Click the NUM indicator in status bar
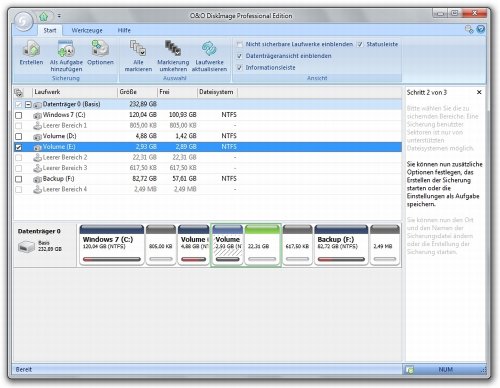The height and width of the screenshot is (388, 500). click(x=445, y=369)
